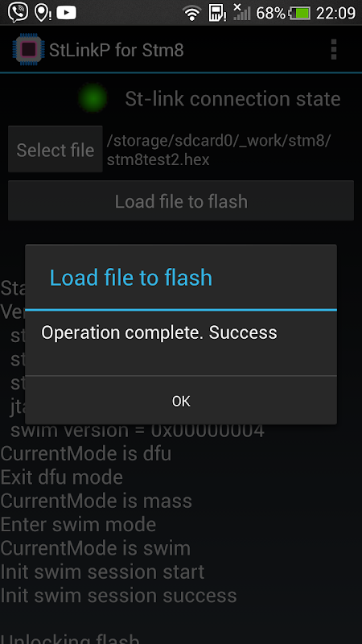Tap the StLinkP for Stm8 title
The height and width of the screenshot is (644, 362).
click(x=117, y=50)
